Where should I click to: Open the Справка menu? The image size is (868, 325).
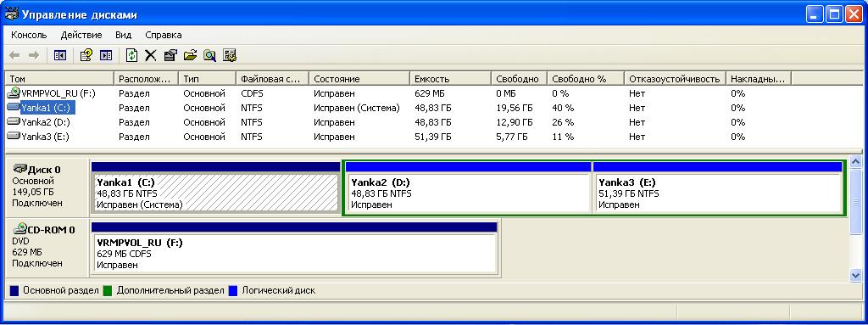pos(164,35)
